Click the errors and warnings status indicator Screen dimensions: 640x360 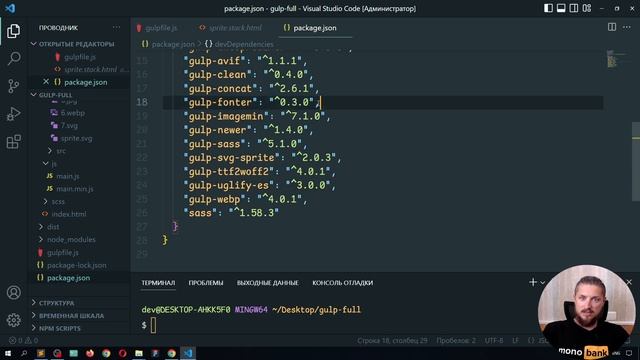pos(24,340)
